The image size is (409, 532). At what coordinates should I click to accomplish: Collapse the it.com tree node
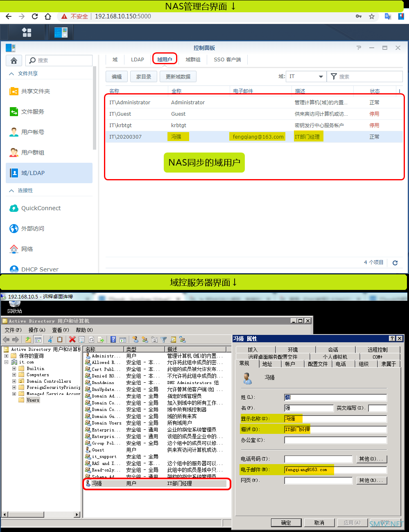[x=6, y=362]
